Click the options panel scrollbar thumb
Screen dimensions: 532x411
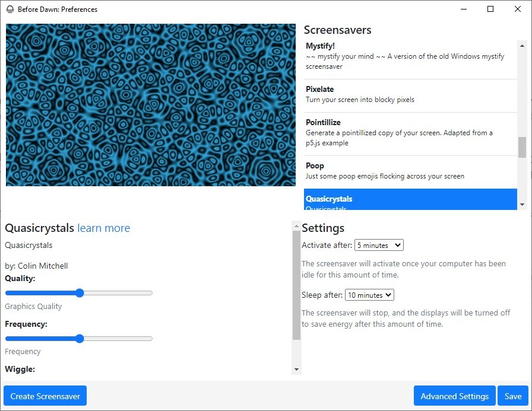click(296, 285)
